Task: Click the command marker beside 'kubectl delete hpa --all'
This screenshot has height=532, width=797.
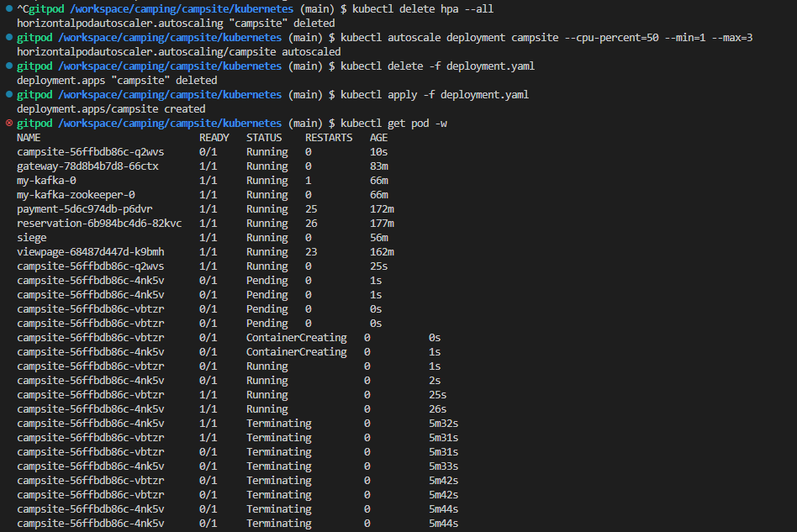Action: point(9,8)
